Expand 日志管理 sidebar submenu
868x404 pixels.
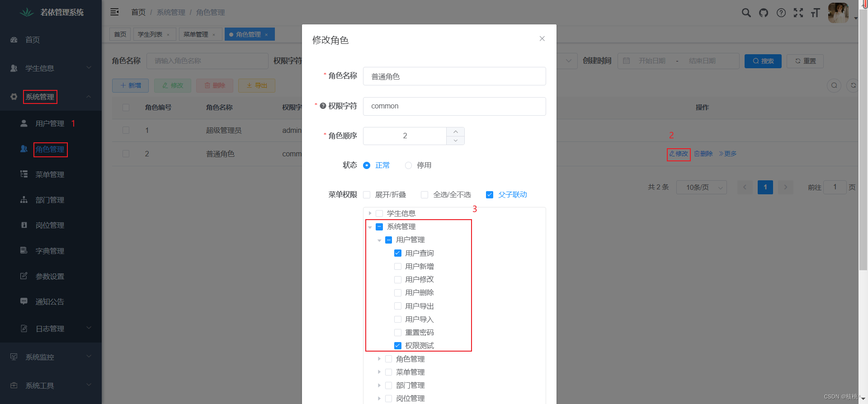(x=51, y=329)
